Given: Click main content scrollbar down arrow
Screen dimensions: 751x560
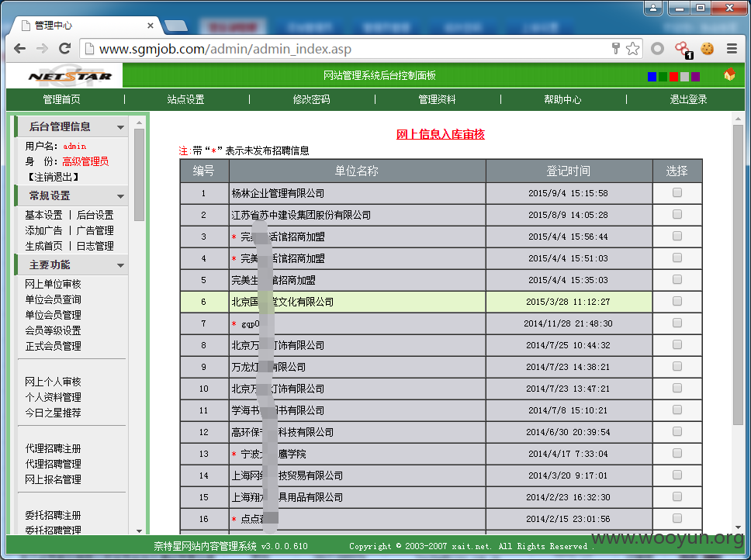Looking at the screenshot, I should (x=738, y=528).
